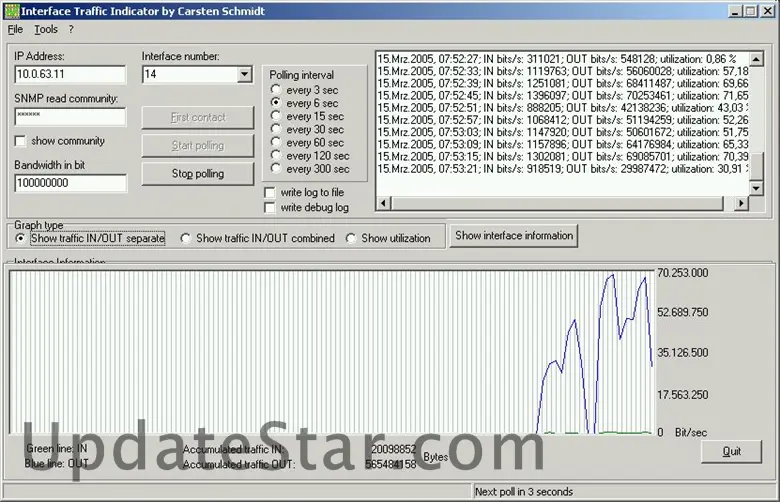Toggle the write debug log checkbox

270,207
